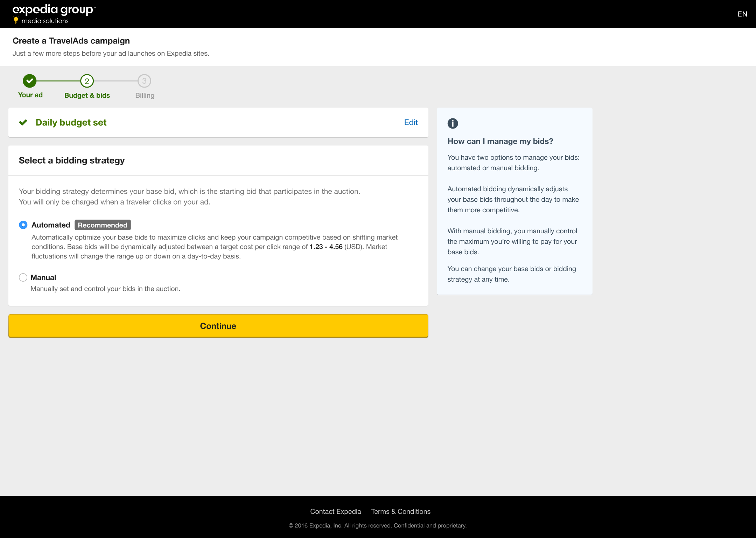Click the How can I manage my bids? heading
The height and width of the screenshot is (538, 756).
pyautogui.click(x=500, y=141)
